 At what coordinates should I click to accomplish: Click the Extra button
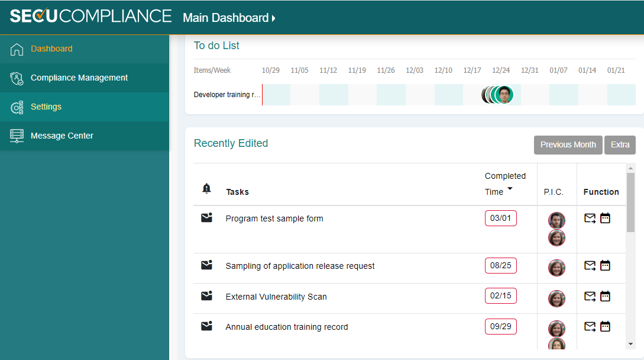pyautogui.click(x=620, y=145)
